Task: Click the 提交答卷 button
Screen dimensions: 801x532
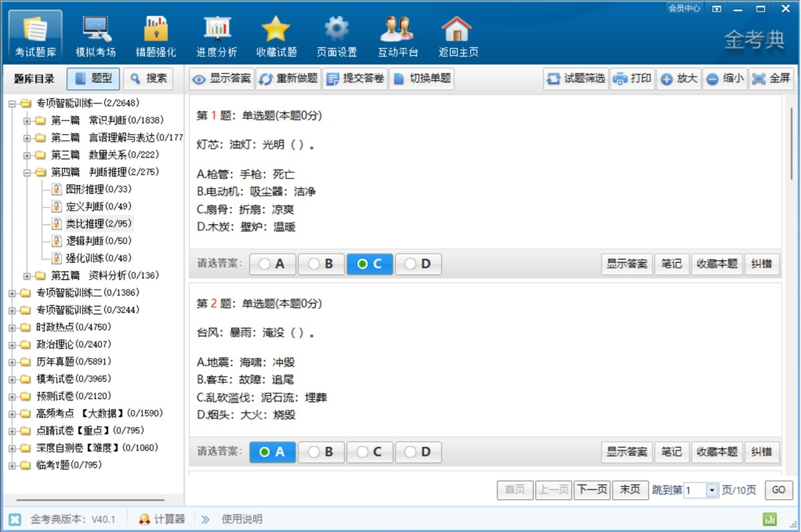Action: pos(355,79)
